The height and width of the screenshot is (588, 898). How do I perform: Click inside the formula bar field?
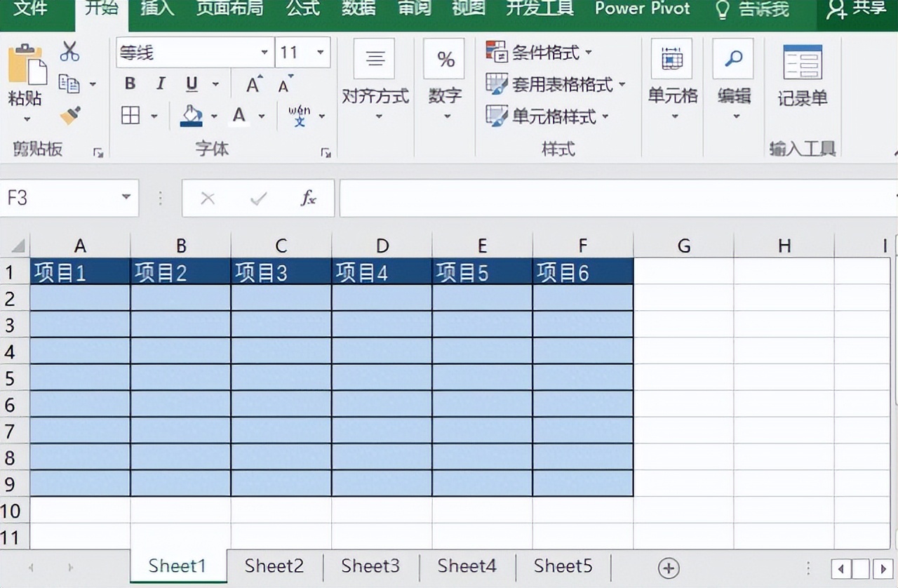[617, 198]
